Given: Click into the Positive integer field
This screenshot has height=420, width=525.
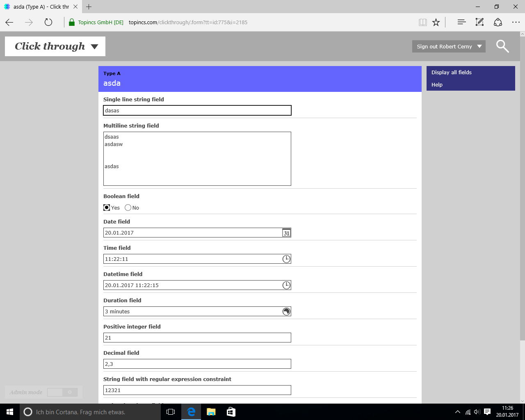Looking at the screenshot, I should [x=197, y=338].
